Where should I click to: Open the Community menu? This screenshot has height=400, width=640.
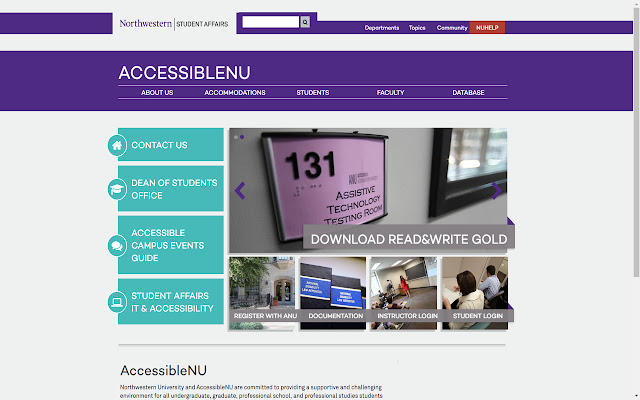[452, 28]
